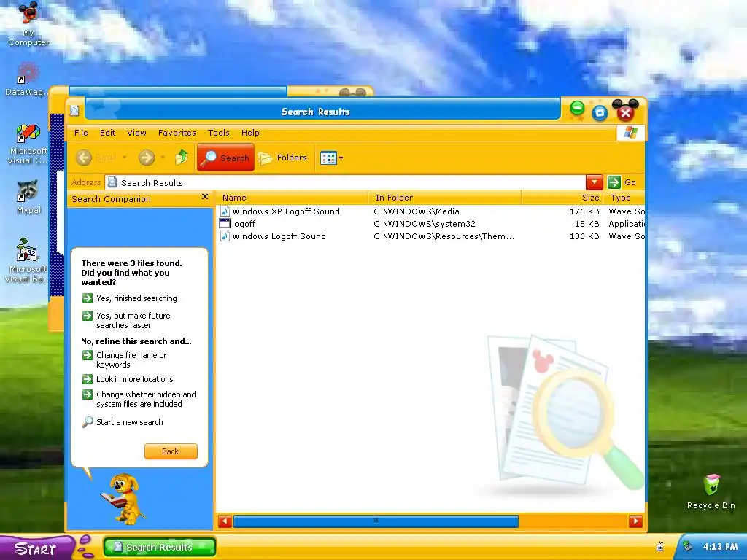Sort results by Type column
The height and width of the screenshot is (560, 747).
tap(624, 198)
